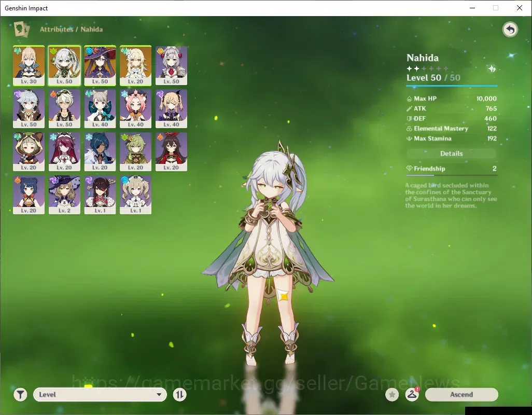Open the Level sort dropdown
This screenshot has height=415, width=532.
100,395
